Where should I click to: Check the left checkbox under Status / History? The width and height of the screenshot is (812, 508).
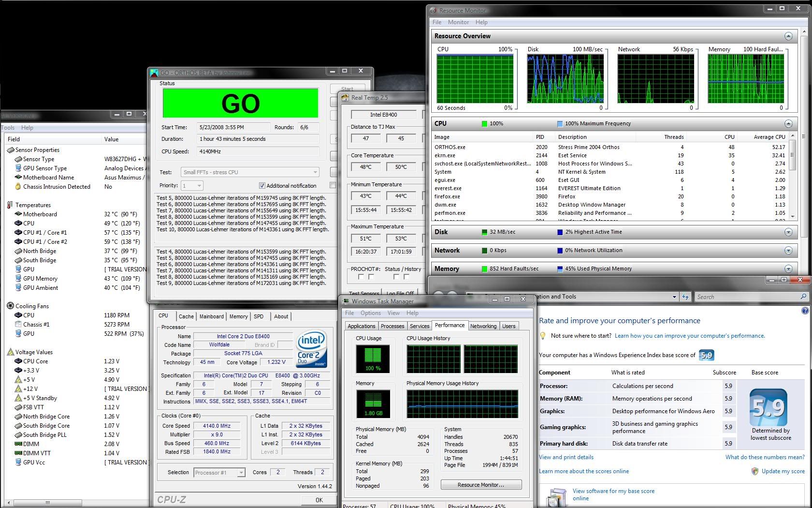(x=396, y=277)
